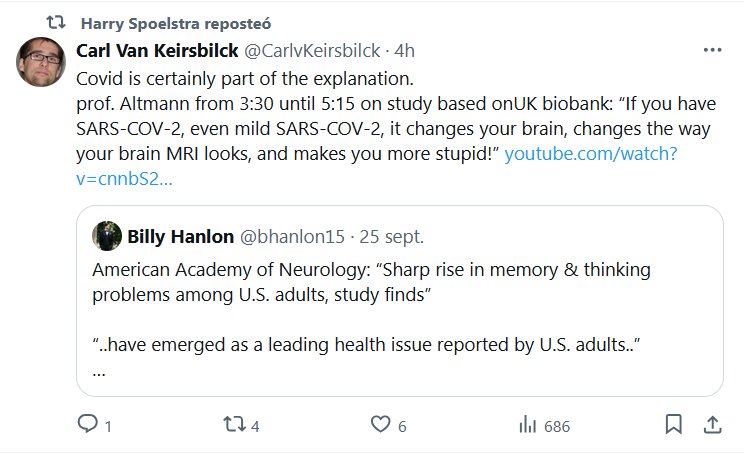Screen dimensions: 744x454
Task: Click the share upload icon
Action: pos(712,425)
